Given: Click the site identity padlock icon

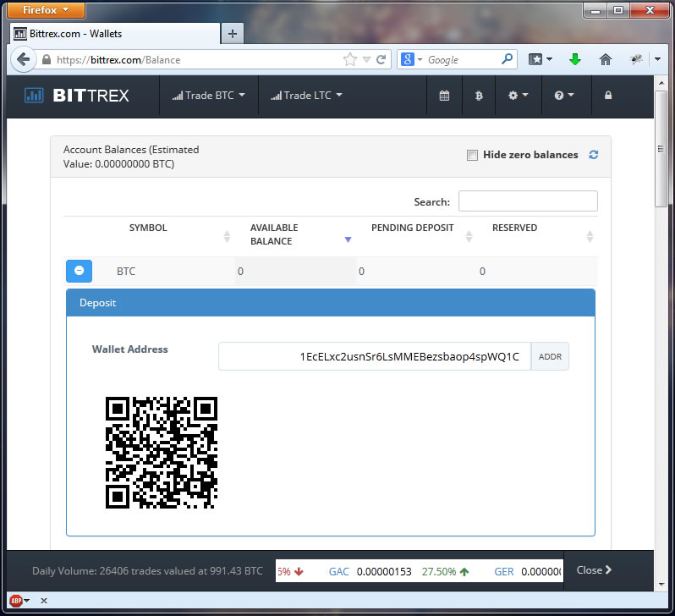Looking at the screenshot, I should (47, 59).
